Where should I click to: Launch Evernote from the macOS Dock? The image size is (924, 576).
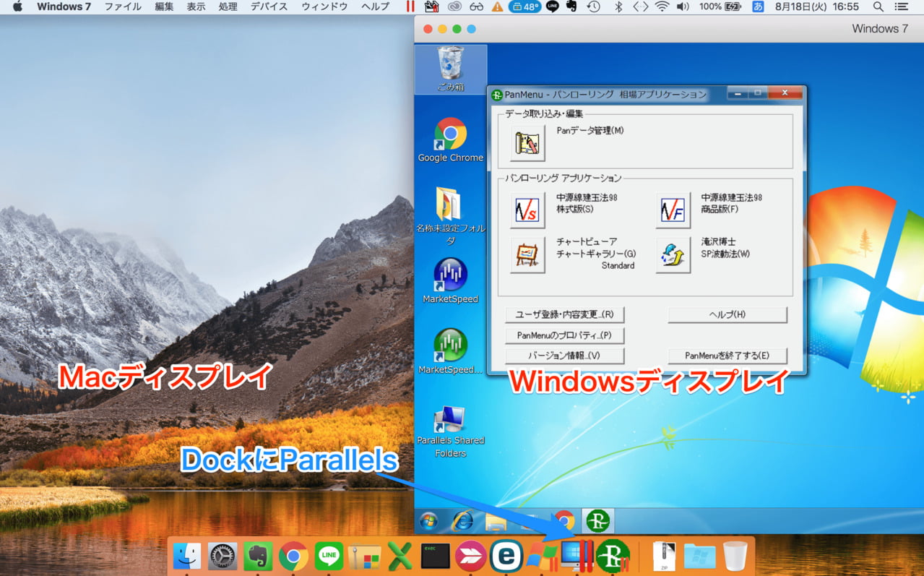point(258,556)
